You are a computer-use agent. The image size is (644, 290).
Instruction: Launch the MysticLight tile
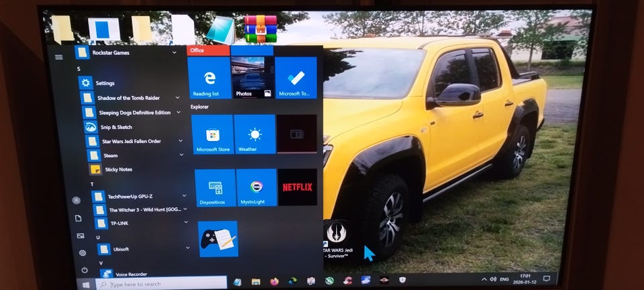[256, 188]
